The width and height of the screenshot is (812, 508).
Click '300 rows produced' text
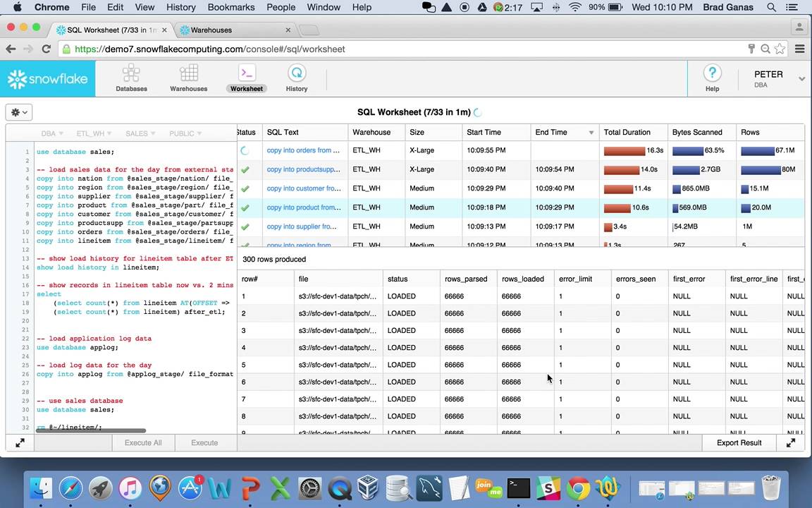click(x=274, y=259)
